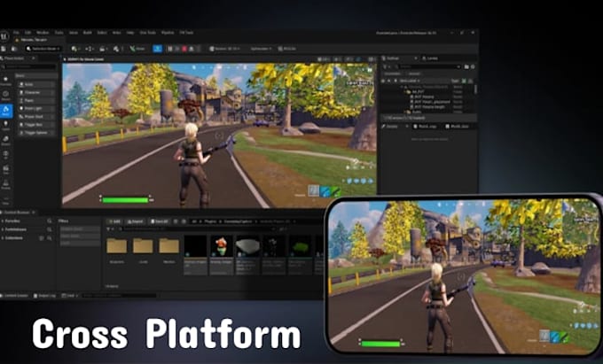Select the Actor item in Place Actors
Image resolution: width=603 pixels, height=364 pixels.
(x=37, y=84)
